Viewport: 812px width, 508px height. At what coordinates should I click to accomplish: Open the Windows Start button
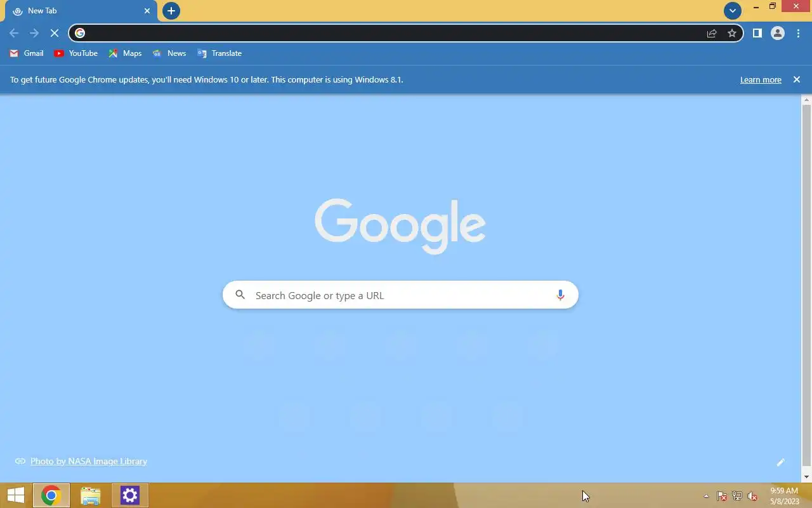[16, 495]
